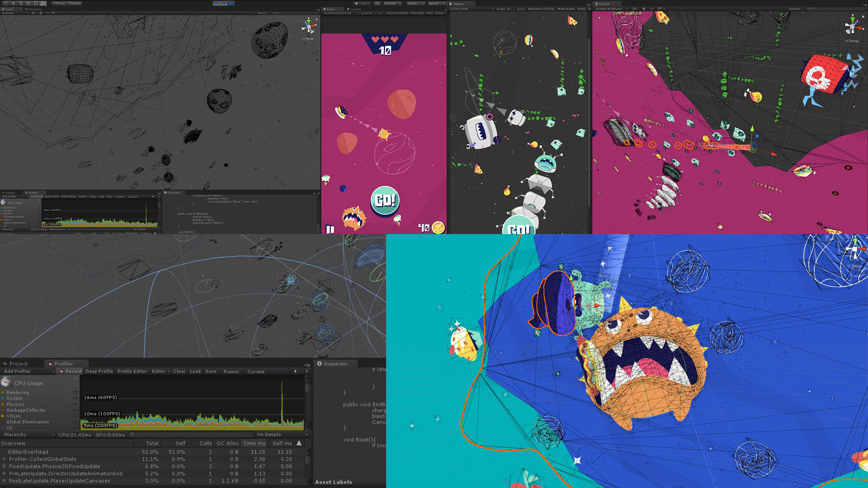Click Load in the enlarged Profiler toolbar

pyautogui.click(x=195, y=371)
